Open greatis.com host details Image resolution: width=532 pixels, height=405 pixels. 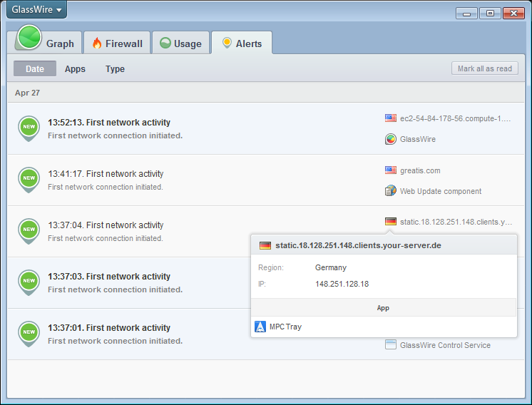point(420,170)
